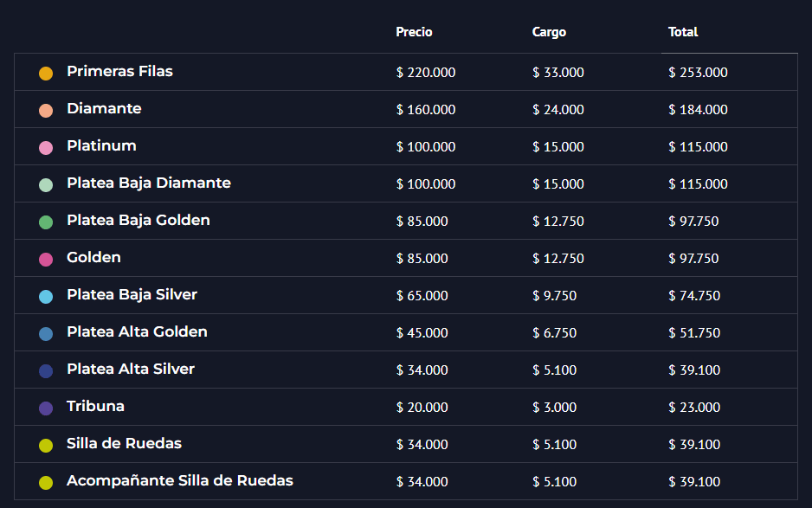Click the Platea Alta Golden label
Viewport: 812px width, 508px height.
138,332
